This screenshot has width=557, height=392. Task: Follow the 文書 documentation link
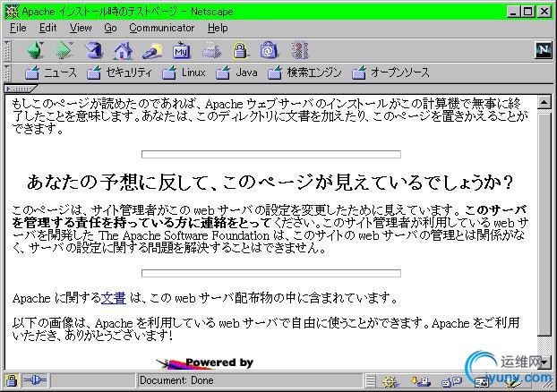point(114,297)
